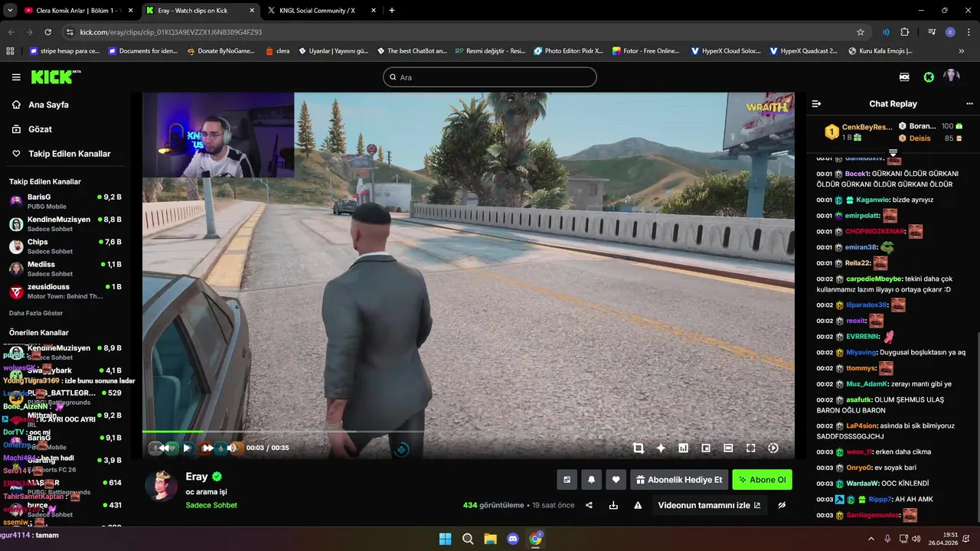Open Videonun tamamını izle link

(709, 505)
